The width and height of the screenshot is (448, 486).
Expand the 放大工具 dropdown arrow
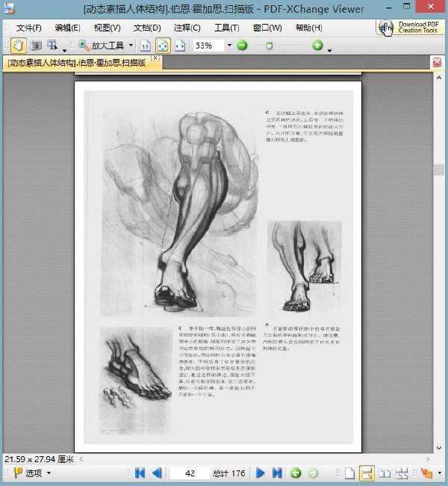click(131, 46)
